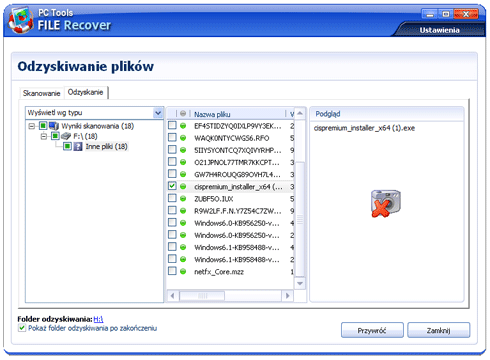The width and height of the screenshot is (490, 360).
Task: Select the Odzyskanie tab
Action: pos(86,92)
